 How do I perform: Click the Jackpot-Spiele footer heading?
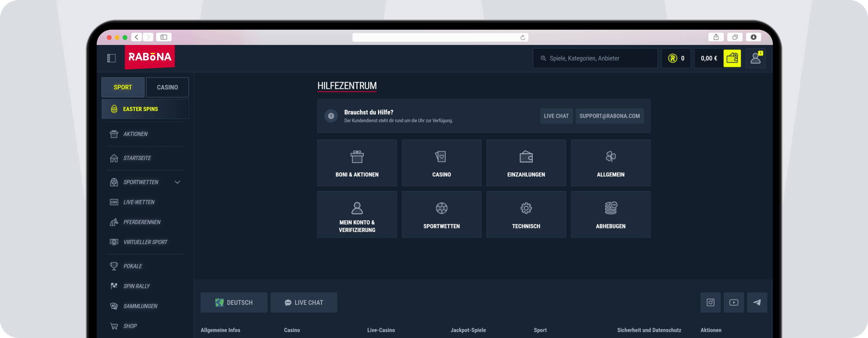468,330
